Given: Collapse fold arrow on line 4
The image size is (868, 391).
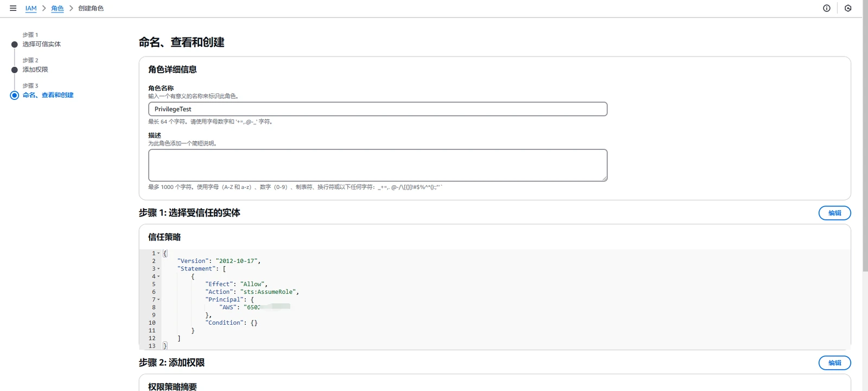Looking at the screenshot, I should pyautogui.click(x=158, y=276).
